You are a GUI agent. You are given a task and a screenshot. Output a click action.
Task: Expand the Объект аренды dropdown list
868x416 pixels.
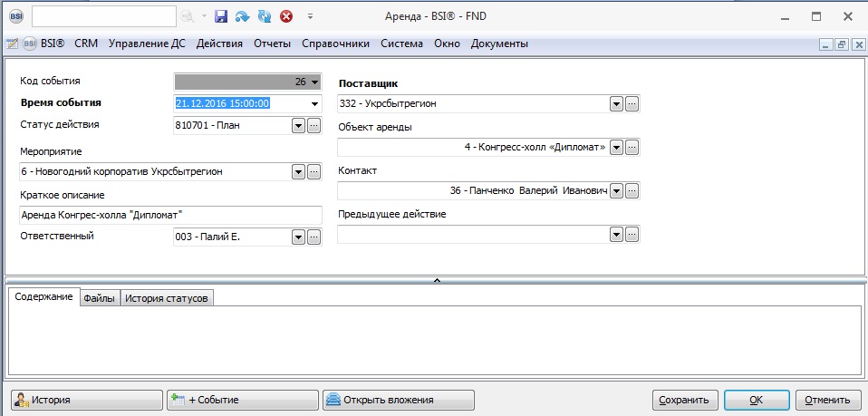pyautogui.click(x=616, y=147)
